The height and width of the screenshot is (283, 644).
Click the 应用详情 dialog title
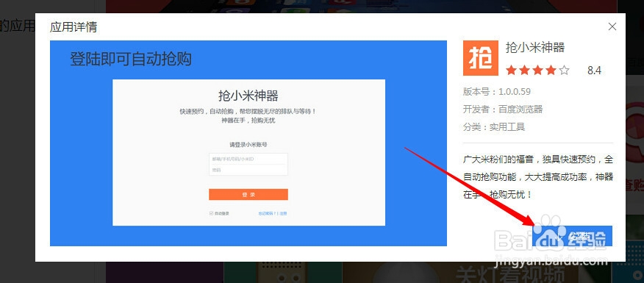74,27
